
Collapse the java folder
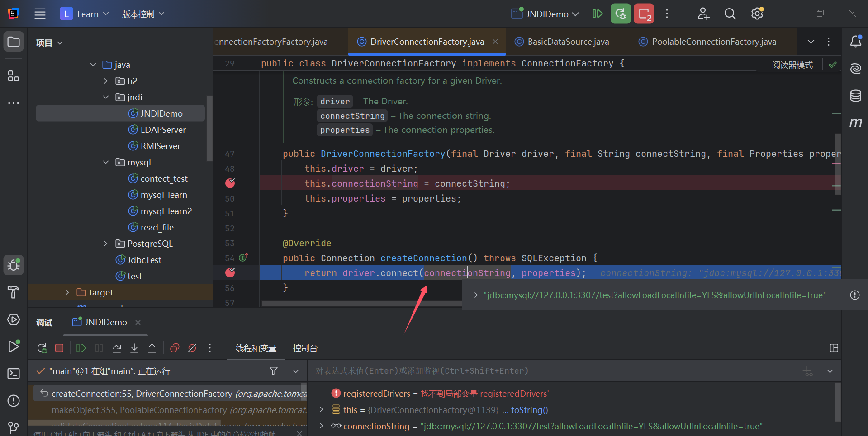[93, 65]
